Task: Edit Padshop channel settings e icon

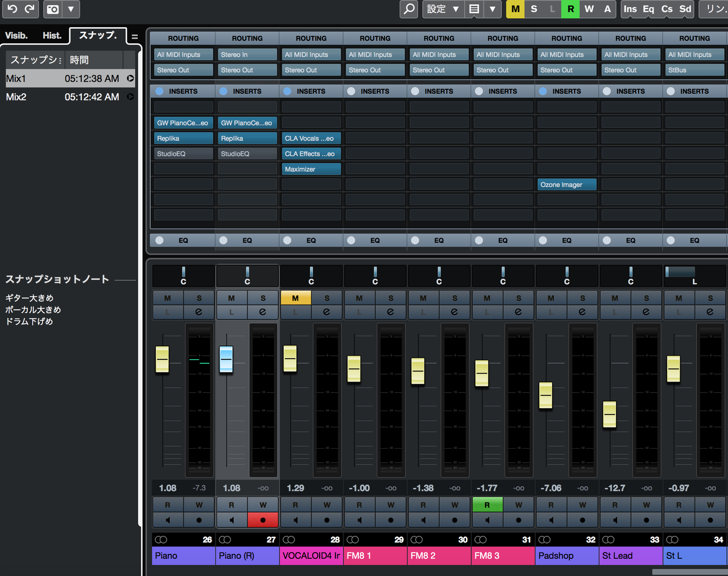Action: (582, 312)
